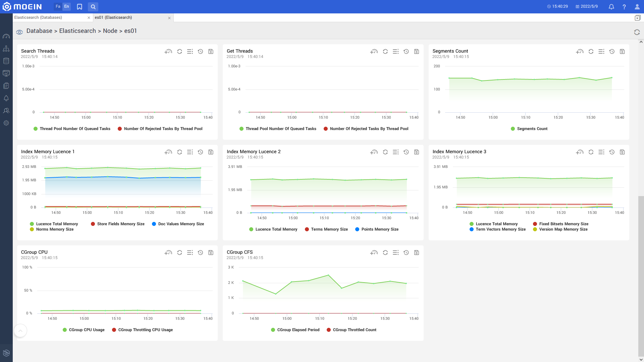
Task: Open notifications bell in top bar
Action: 611,7
